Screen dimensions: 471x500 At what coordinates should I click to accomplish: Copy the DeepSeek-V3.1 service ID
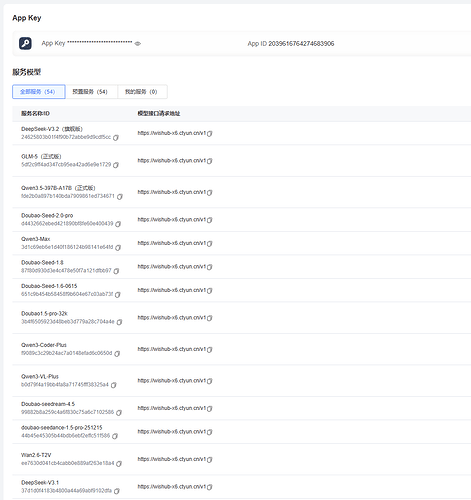tap(117, 491)
